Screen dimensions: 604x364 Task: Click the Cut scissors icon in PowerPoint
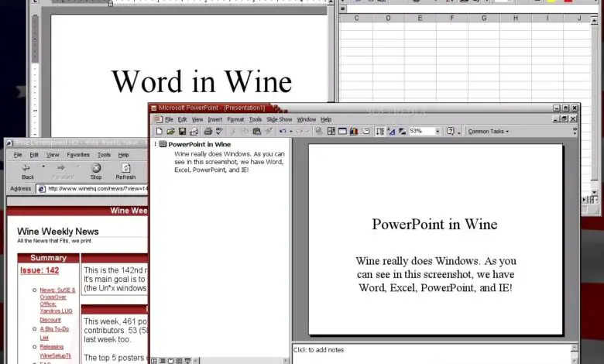tap(233, 132)
